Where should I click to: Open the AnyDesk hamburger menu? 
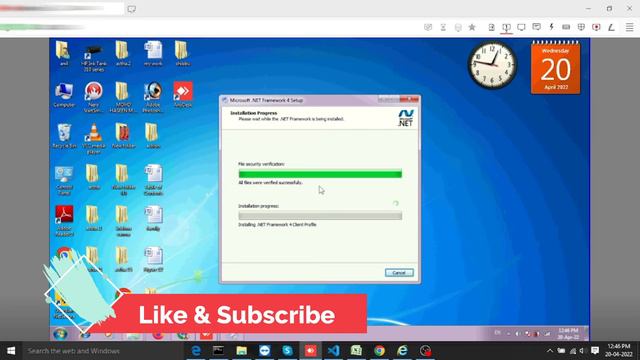630,27
